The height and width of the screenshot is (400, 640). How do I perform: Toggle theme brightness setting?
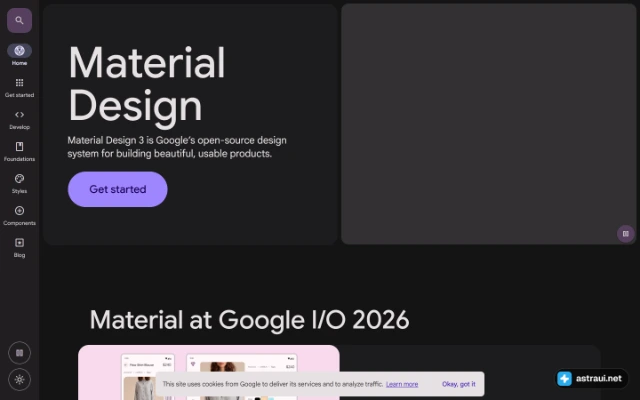click(19, 380)
